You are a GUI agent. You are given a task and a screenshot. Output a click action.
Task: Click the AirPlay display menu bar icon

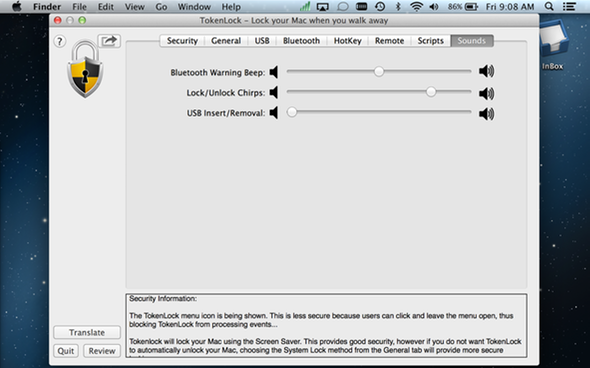pos(323,6)
